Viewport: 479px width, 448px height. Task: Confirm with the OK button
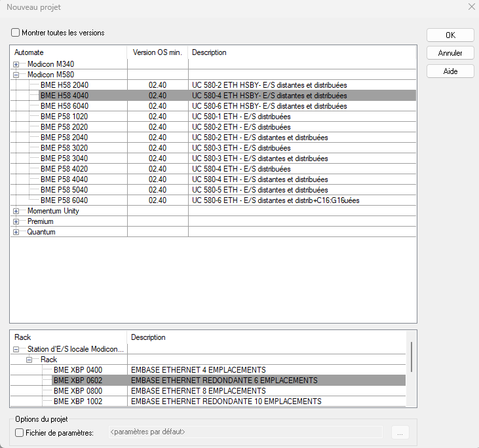(x=450, y=35)
